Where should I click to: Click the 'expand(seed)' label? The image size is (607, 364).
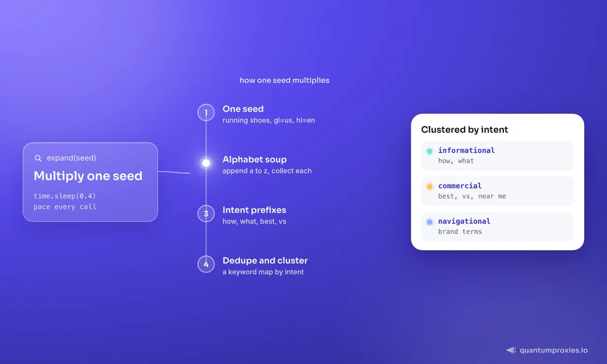[x=71, y=158]
